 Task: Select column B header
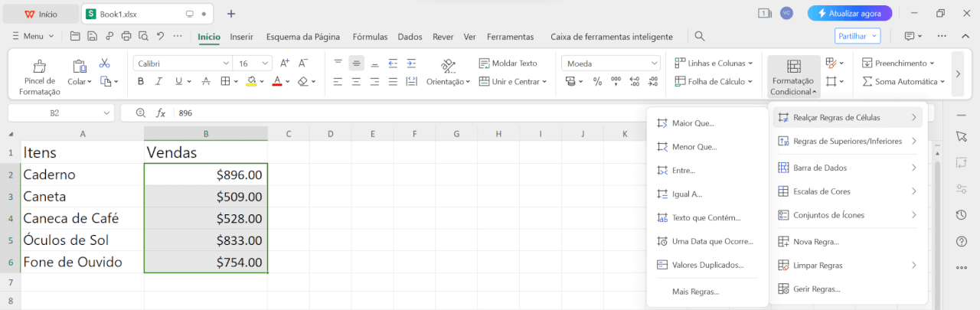[x=206, y=134]
